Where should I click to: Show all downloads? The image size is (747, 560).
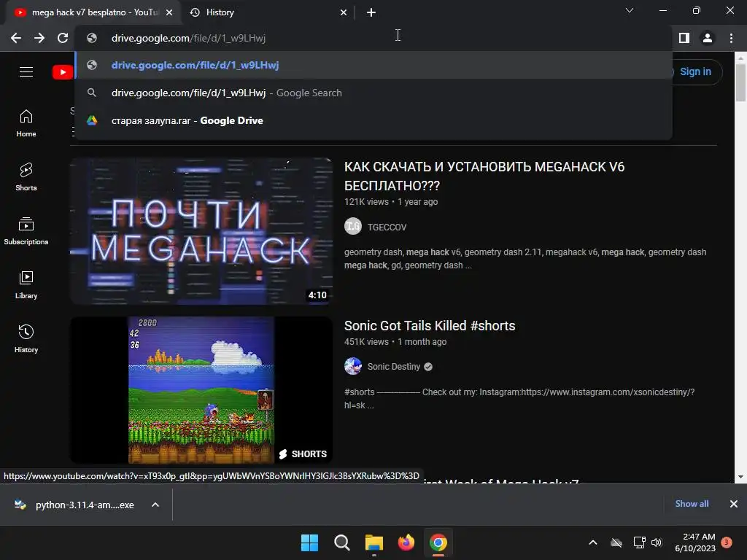[692, 504]
